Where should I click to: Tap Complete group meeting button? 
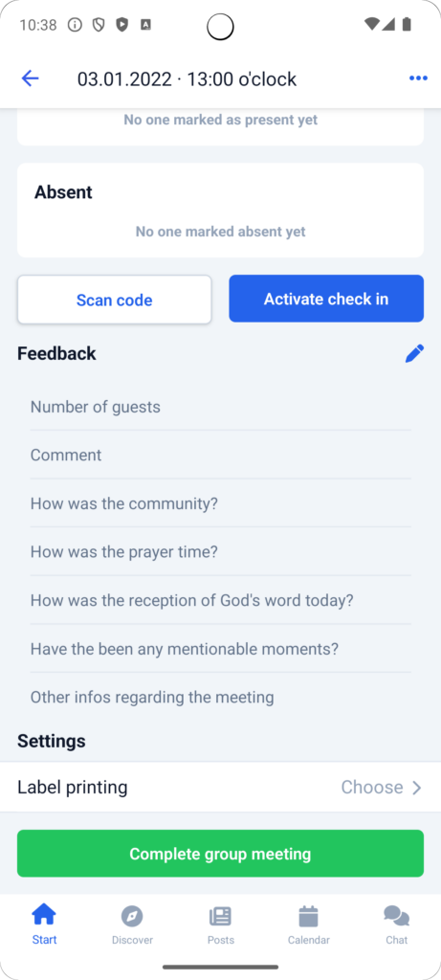[220, 853]
